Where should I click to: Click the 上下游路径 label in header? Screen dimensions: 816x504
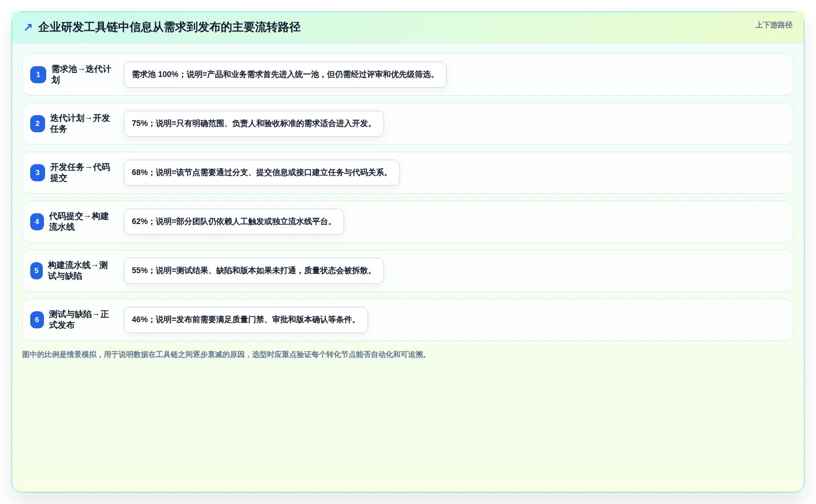(774, 25)
